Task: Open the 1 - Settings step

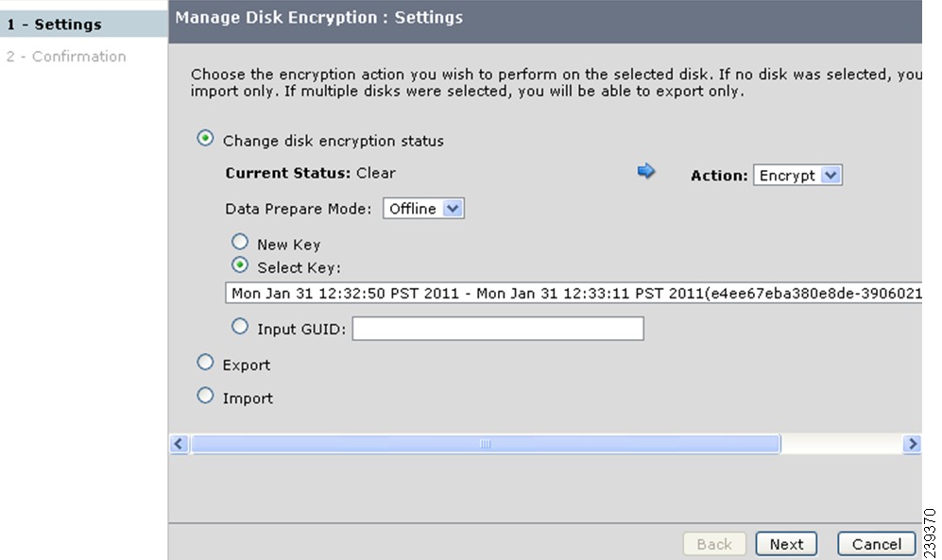Action: coord(83,24)
